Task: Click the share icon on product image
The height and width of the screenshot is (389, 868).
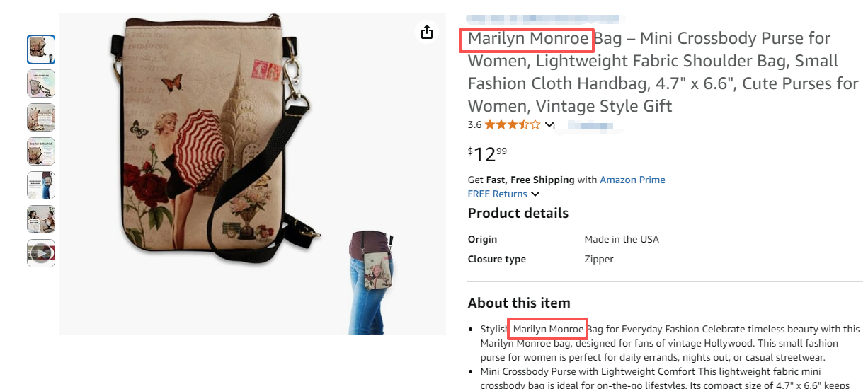Action: (426, 32)
